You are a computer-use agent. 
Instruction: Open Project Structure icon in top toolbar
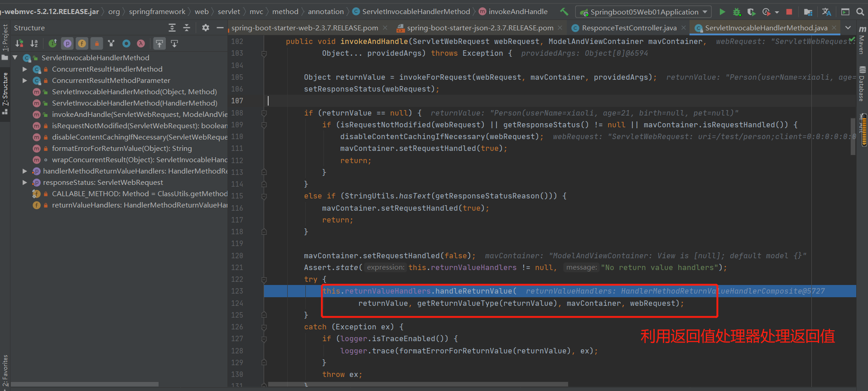pos(808,12)
